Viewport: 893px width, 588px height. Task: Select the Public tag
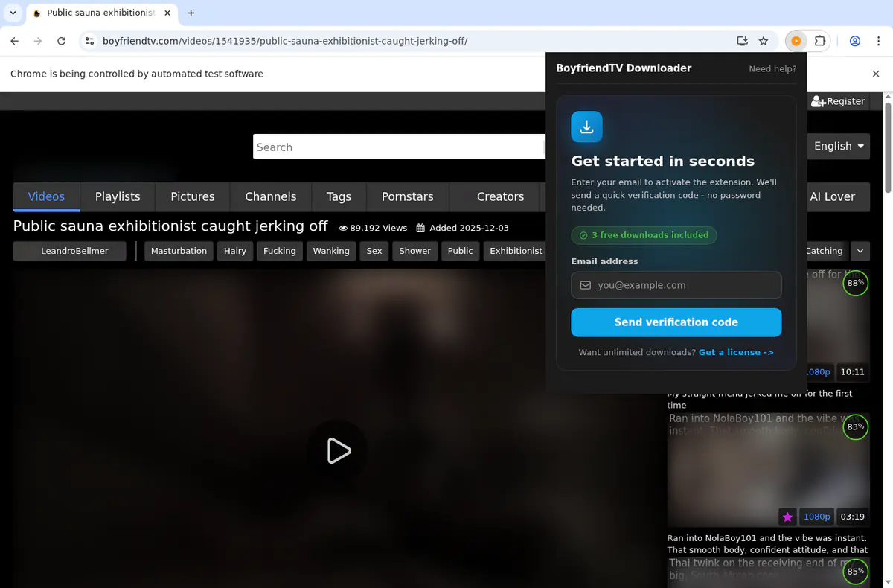[x=460, y=251]
